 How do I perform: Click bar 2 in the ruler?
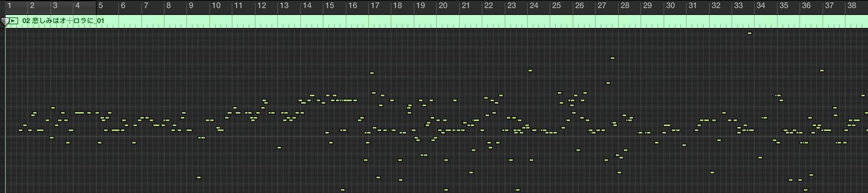click(x=32, y=6)
